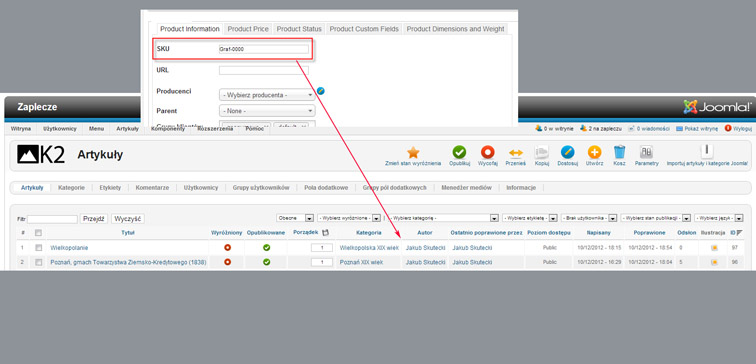This screenshot has height=364, width=756.
Task: Open Parametry settings icon
Action: point(646,153)
